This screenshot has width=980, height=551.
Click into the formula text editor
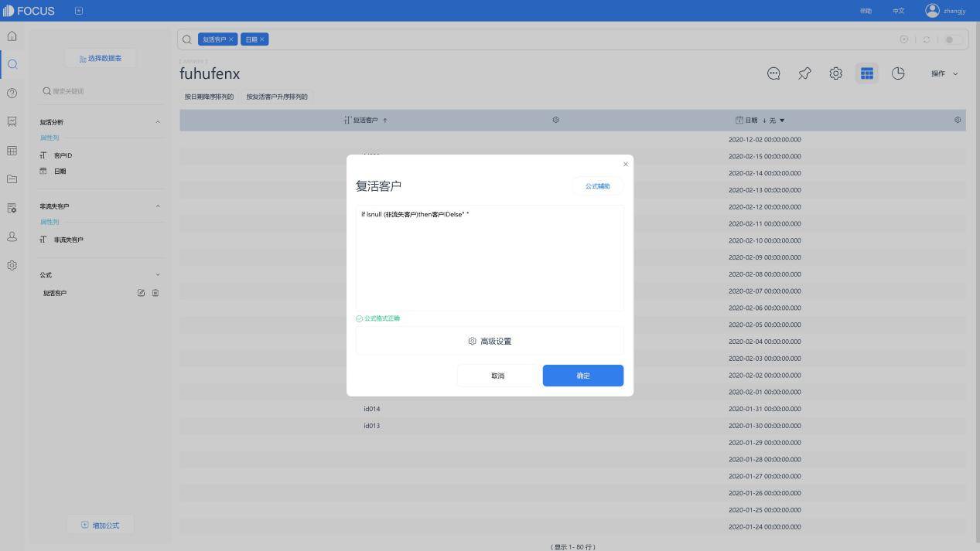click(x=490, y=258)
